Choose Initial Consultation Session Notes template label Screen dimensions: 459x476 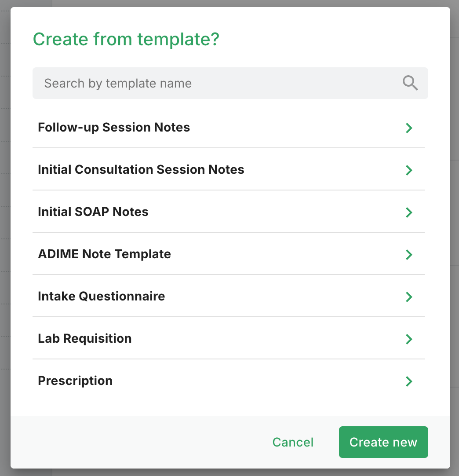[141, 170]
